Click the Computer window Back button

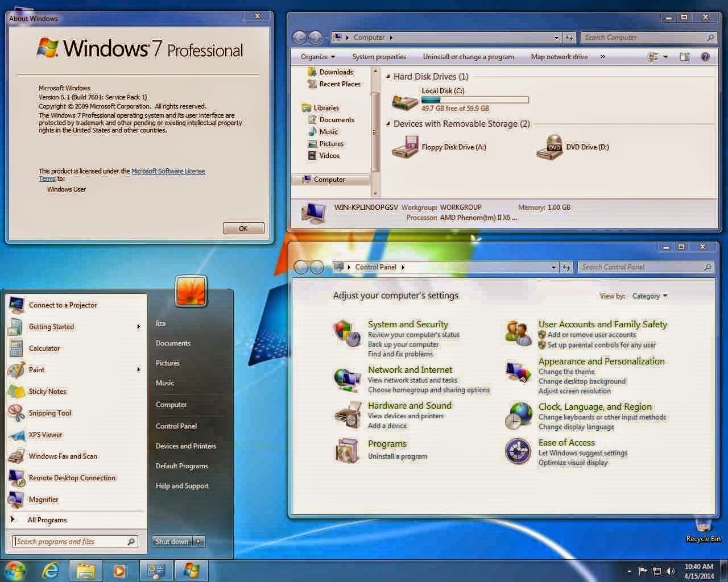pyautogui.click(x=299, y=38)
